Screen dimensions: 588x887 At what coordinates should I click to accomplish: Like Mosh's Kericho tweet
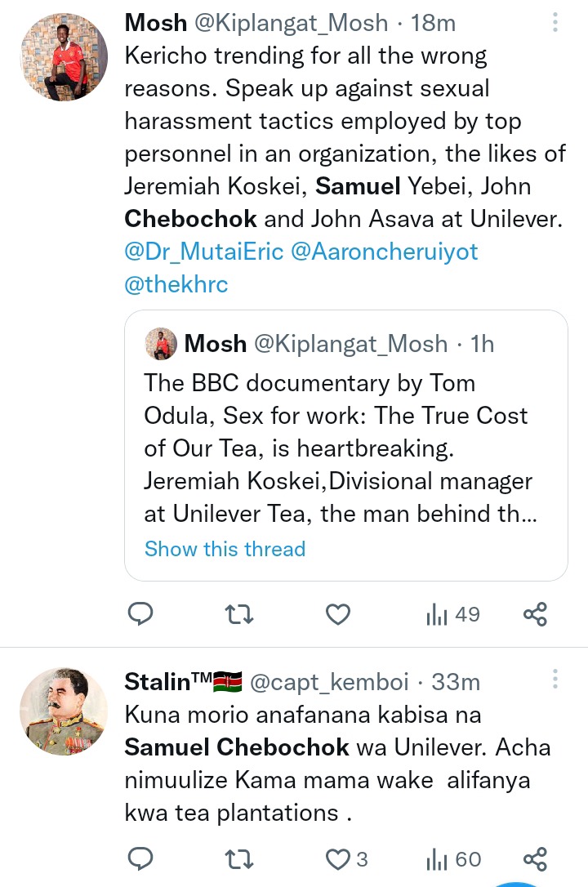[x=338, y=614]
